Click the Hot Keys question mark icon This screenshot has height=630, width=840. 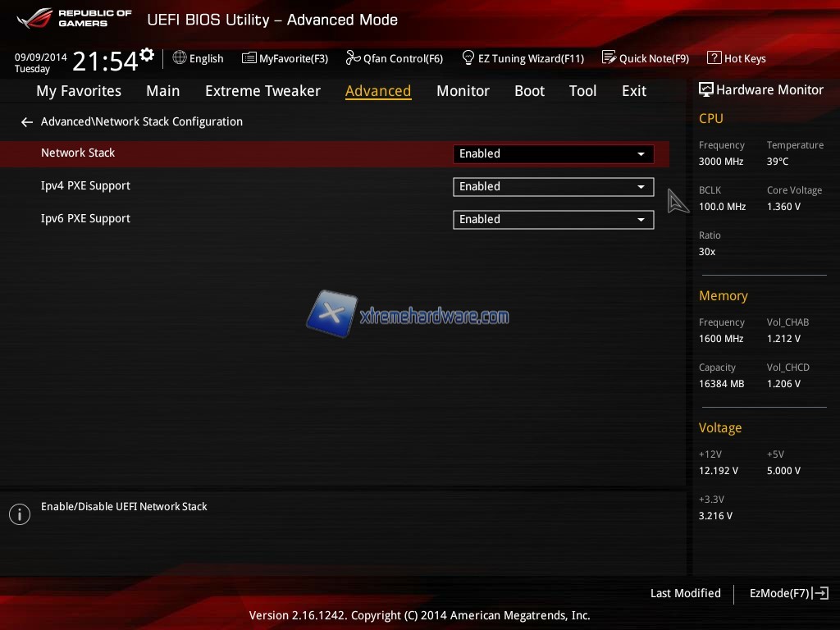714,58
